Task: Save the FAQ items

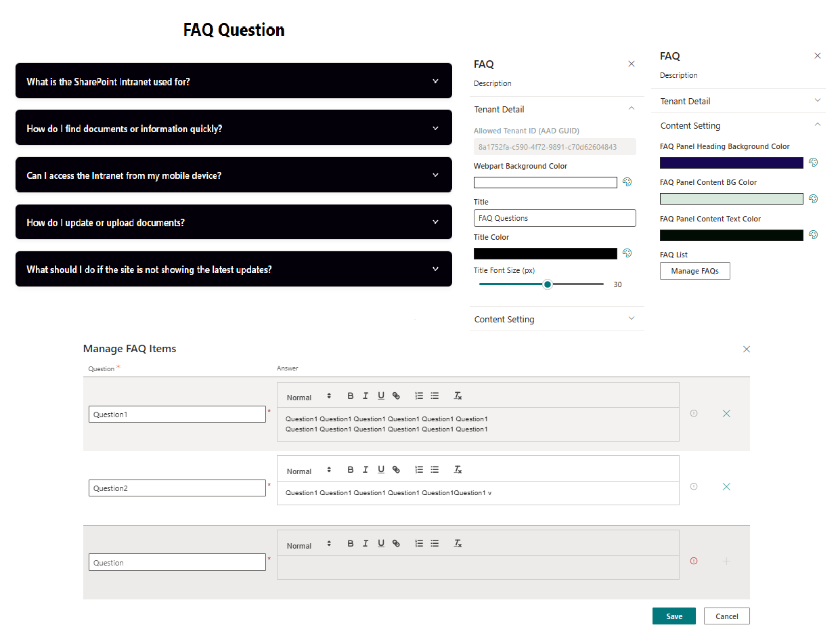Action: [x=673, y=616]
